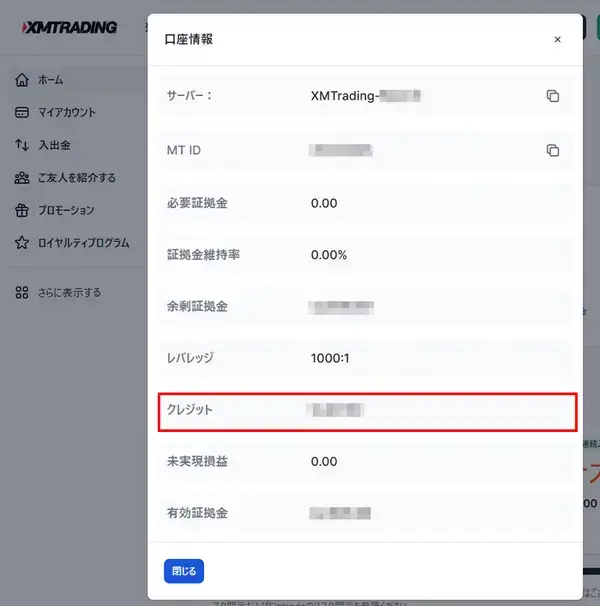Select the 必要証拠金 value 0.00
Viewport: 600px width, 606px height.
[324, 203]
